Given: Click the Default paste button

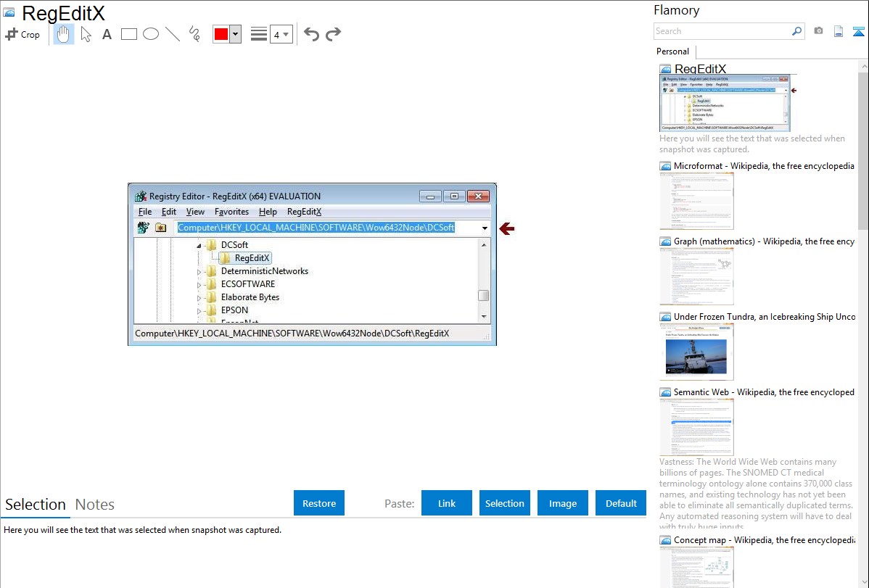Looking at the screenshot, I should coord(621,503).
